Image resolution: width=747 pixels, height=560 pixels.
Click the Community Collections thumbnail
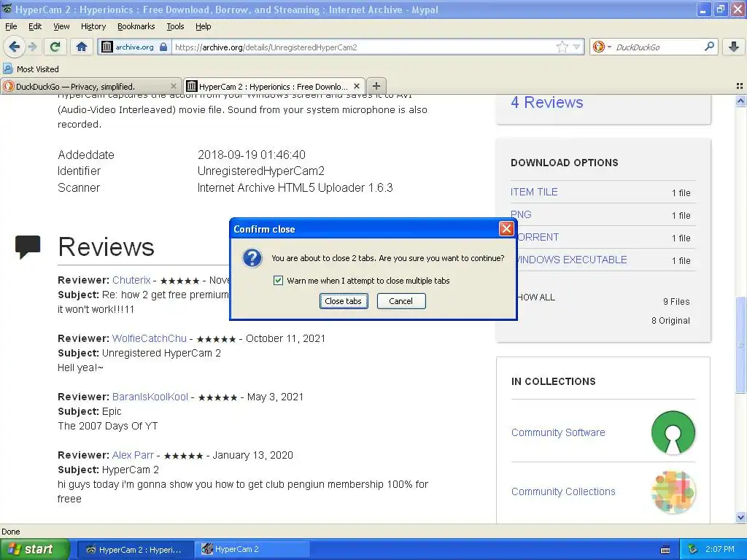pyautogui.click(x=673, y=492)
